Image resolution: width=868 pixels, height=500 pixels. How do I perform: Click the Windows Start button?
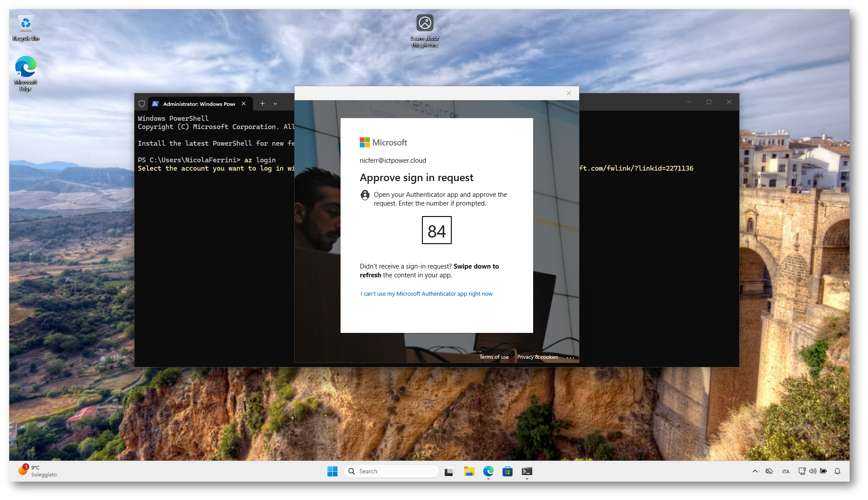[332, 471]
